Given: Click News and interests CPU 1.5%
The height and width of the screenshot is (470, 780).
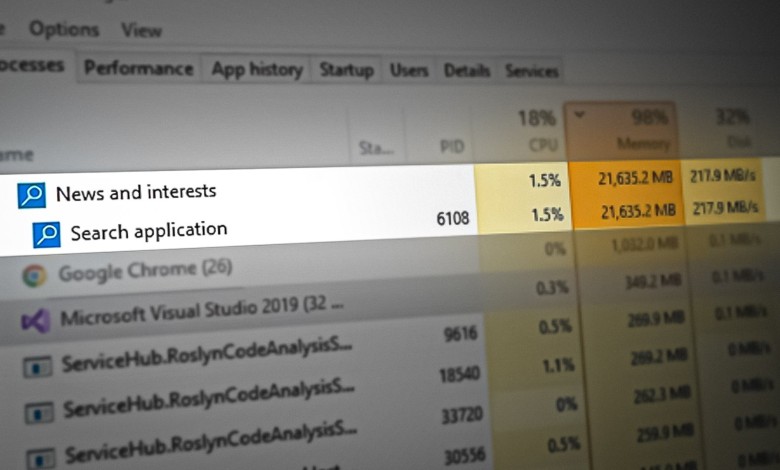Looking at the screenshot, I should 545,181.
